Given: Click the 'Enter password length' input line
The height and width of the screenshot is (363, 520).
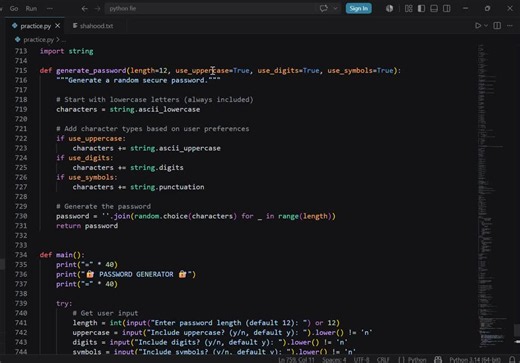Looking at the screenshot, I should click(206, 323).
